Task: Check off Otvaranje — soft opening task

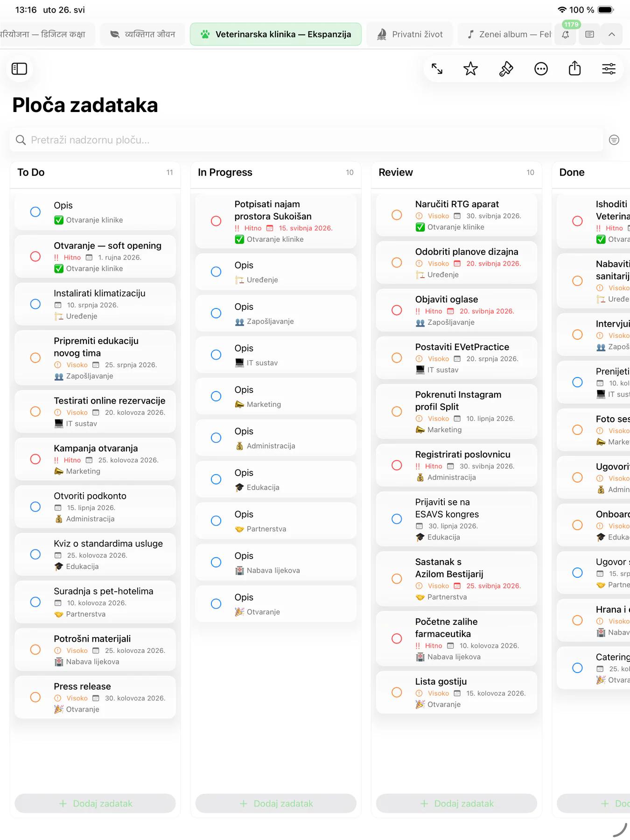Action: pyautogui.click(x=35, y=257)
